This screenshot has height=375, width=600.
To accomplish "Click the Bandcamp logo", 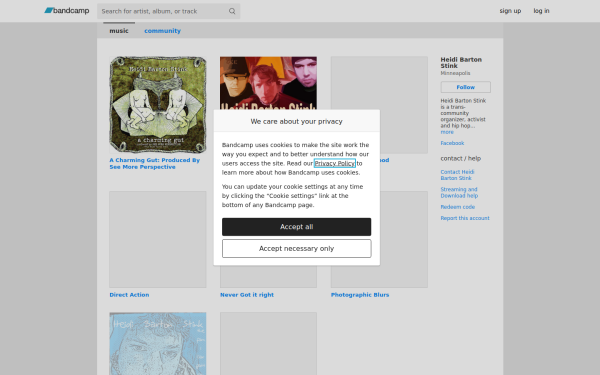I will [x=67, y=11].
